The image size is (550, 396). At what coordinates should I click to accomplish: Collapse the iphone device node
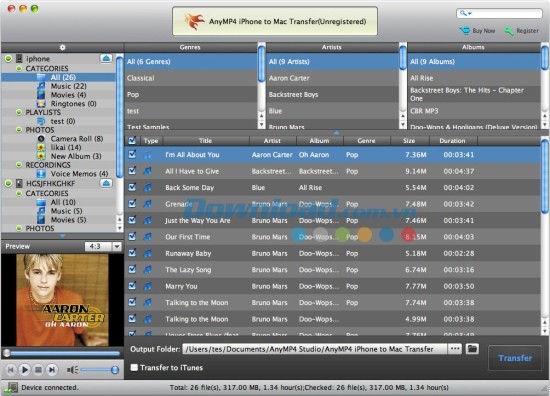click(x=8, y=58)
